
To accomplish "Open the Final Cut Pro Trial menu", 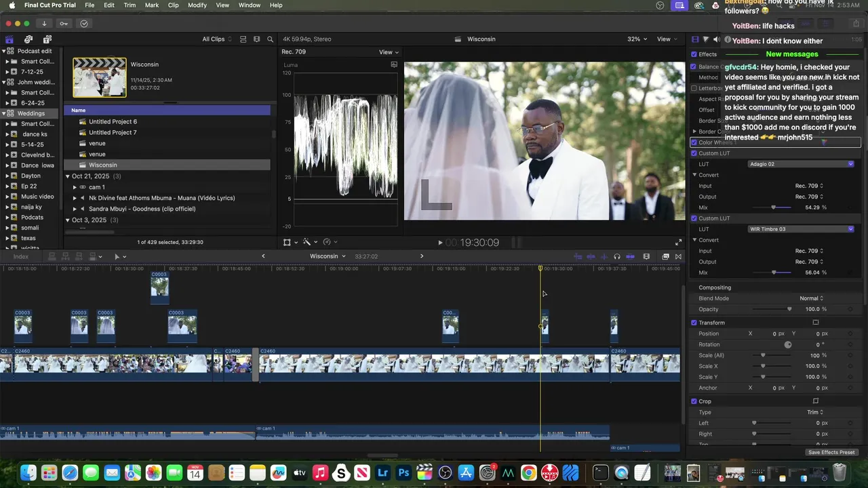I will (x=50, y=5).
